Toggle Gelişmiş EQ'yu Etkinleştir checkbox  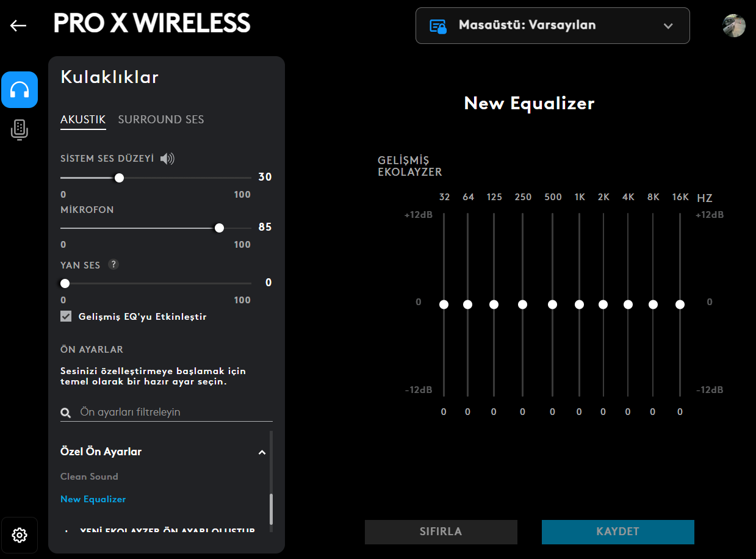(66, 317)
